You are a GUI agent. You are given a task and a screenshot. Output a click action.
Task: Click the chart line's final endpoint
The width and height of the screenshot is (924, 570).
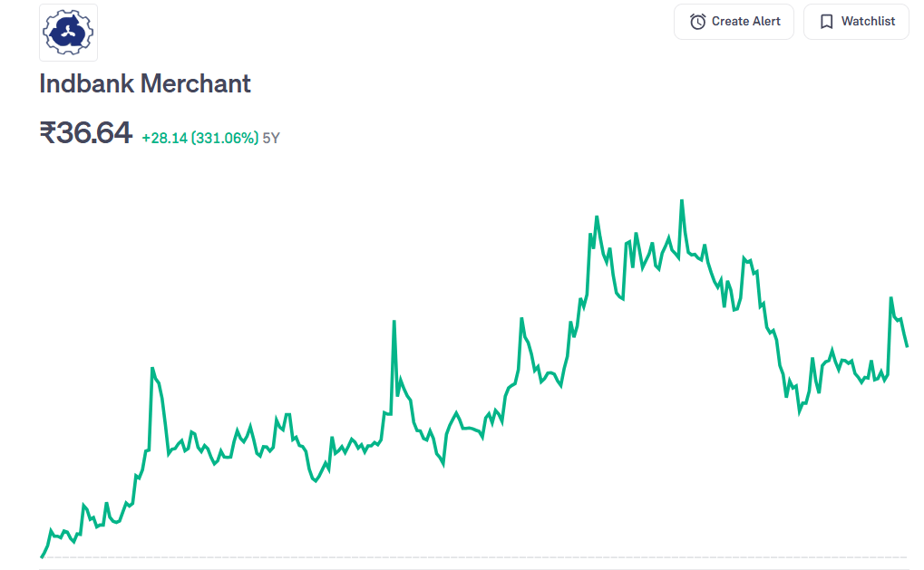[x=907, y=345]
